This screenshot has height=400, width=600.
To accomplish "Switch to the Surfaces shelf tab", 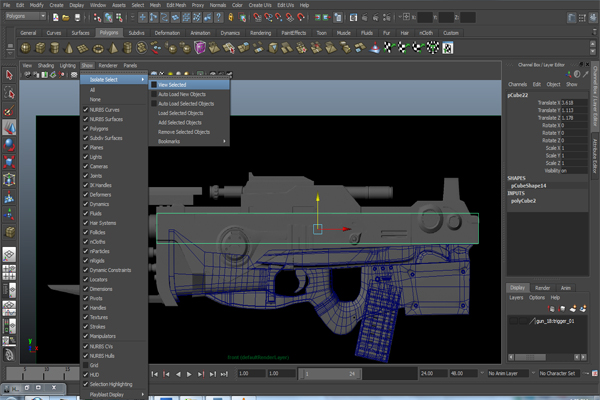I will (80, 33).
